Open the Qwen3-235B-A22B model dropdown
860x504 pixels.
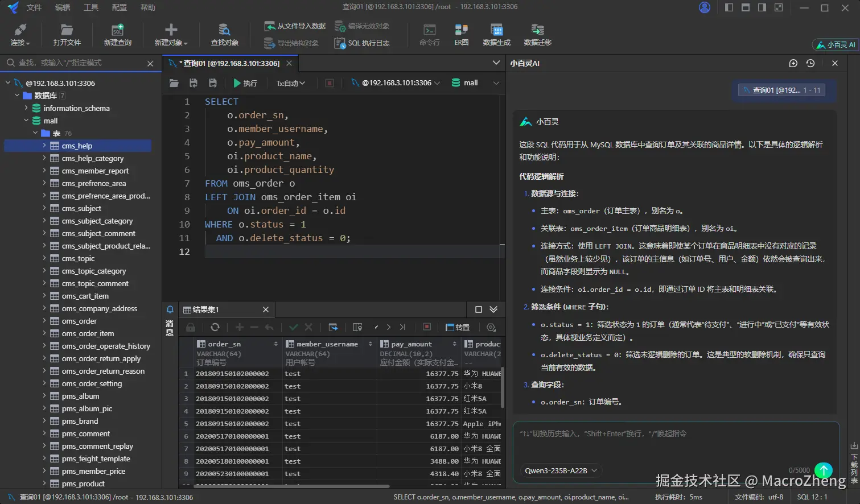tap(561, 470)
